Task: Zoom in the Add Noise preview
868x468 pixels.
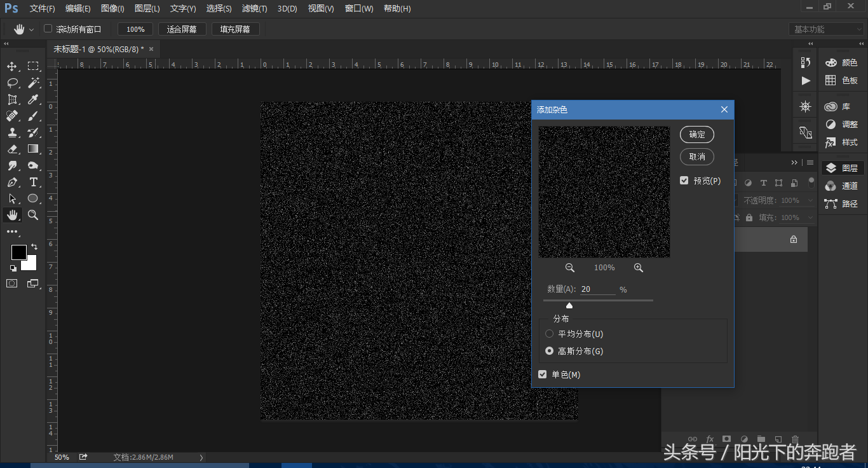Action: 639,268
